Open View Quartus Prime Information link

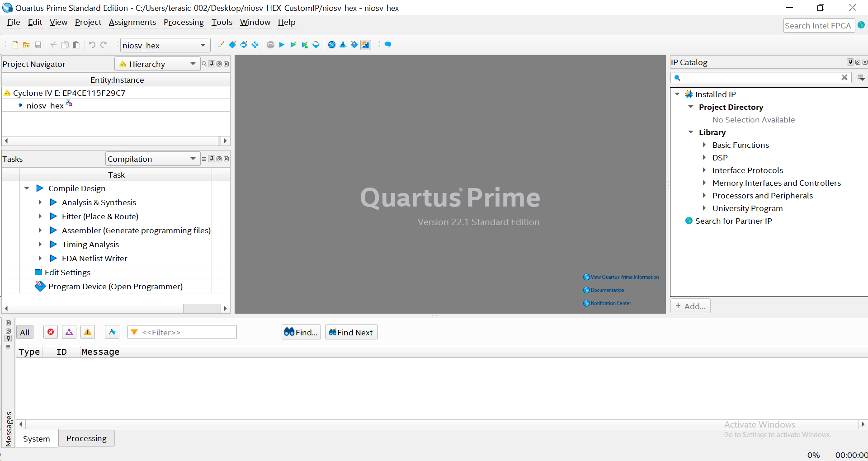(x=621, y=277)
